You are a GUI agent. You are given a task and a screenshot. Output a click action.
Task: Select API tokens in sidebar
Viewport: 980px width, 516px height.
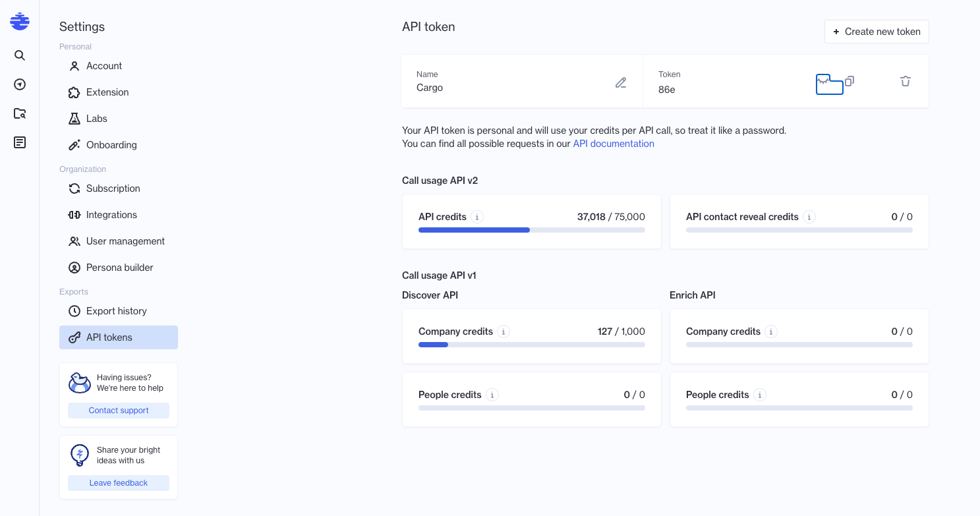click(x=119, y=337)
